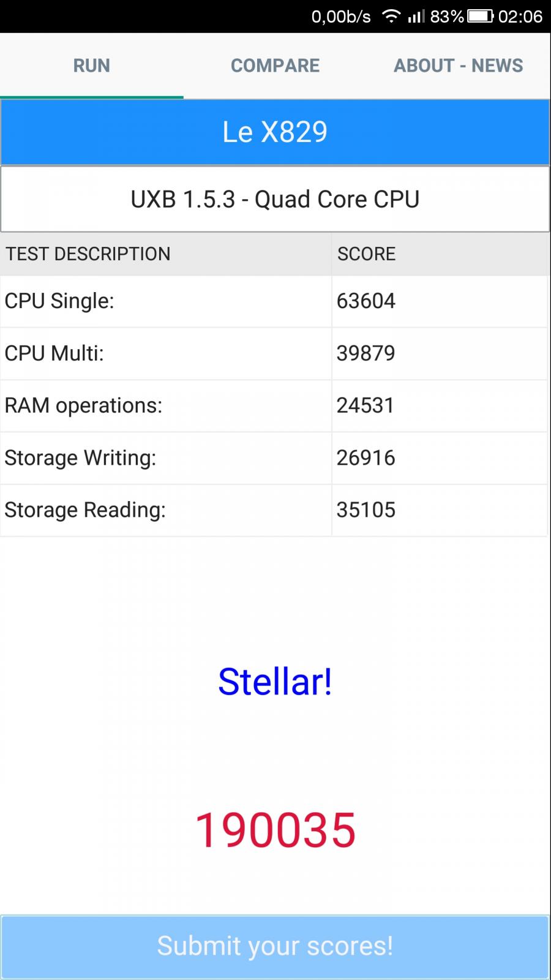Open the COMPARE tab

click(x=275, y=66)
